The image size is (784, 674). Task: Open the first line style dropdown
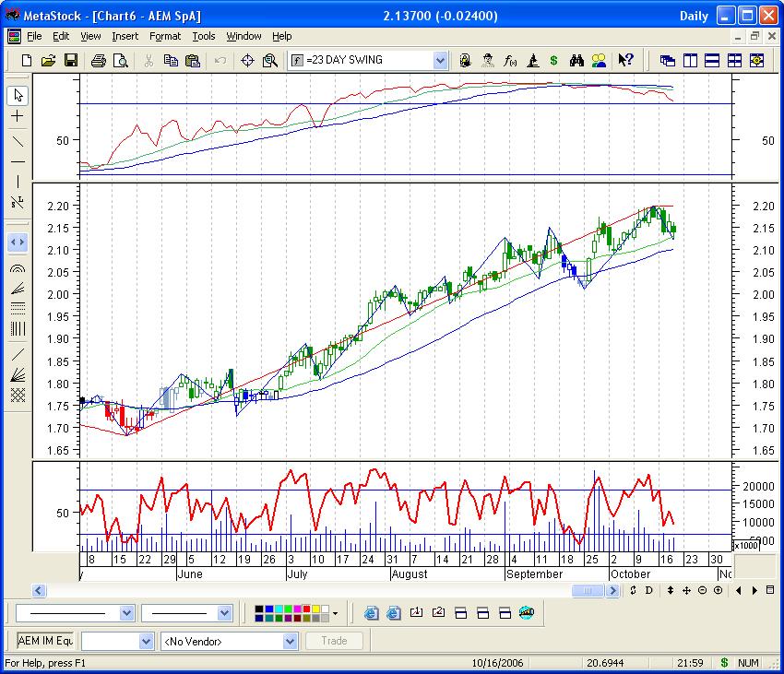pyautogui.click(x=126, y=613)
